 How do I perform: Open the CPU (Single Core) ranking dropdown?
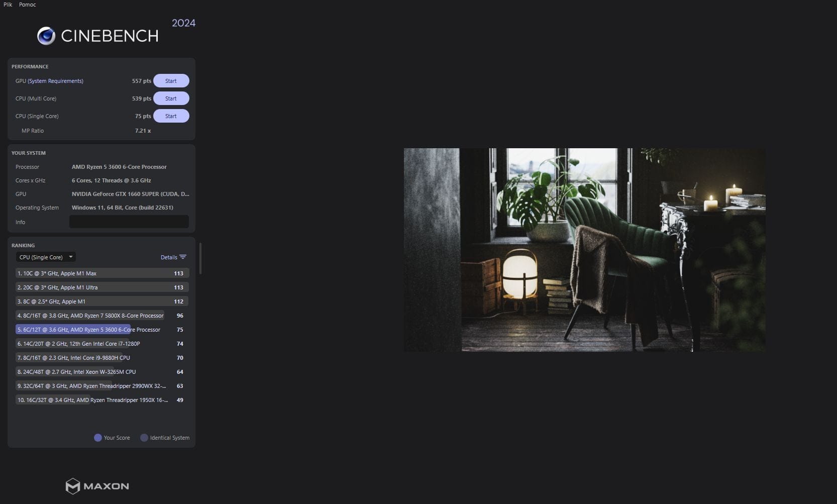(x=45, y=257)
